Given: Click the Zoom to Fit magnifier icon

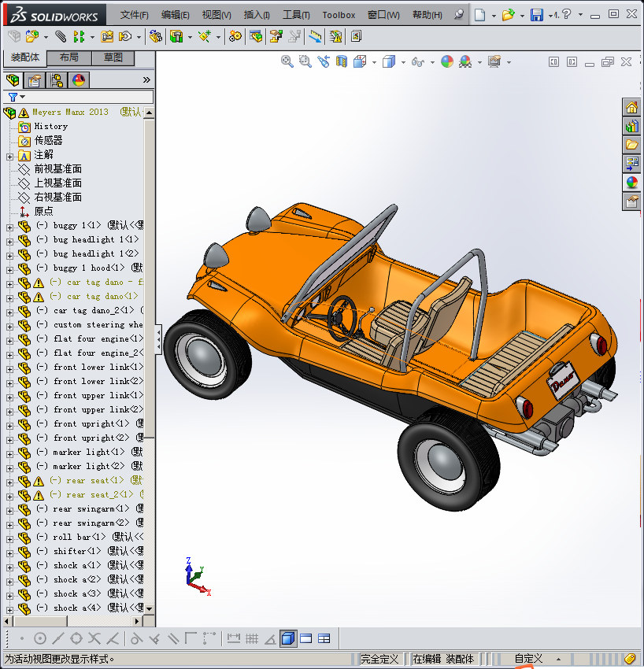Looking at the screenshot, I should point(287,61).
